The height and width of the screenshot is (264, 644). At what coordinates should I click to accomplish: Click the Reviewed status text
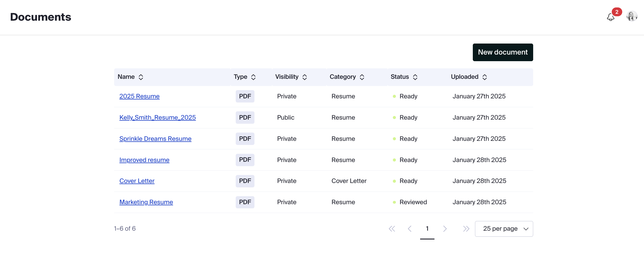click(x=413, y=202)
